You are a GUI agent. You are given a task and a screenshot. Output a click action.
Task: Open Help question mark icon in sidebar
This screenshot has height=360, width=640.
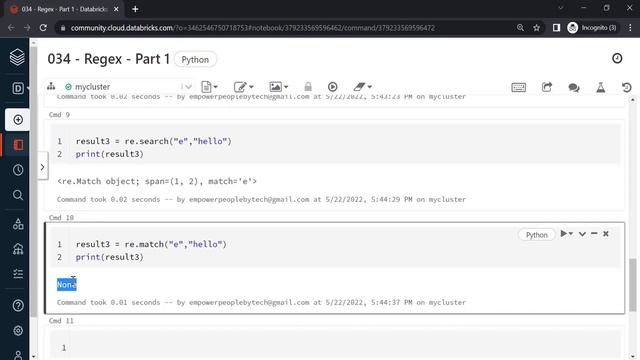pyautogui.click(x=18, y=305)
